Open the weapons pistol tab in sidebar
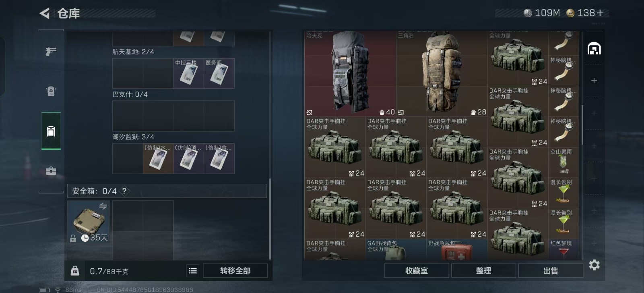 tap(51, 51)
